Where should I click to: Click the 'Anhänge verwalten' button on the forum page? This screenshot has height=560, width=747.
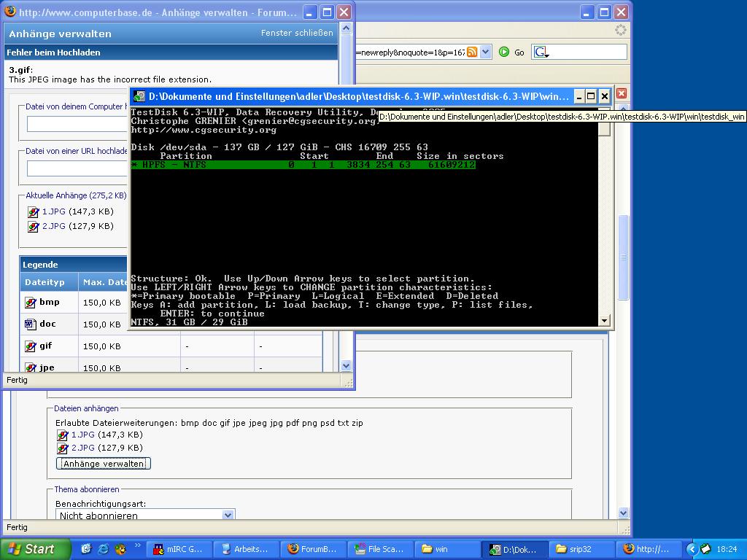tap(104, 463)
